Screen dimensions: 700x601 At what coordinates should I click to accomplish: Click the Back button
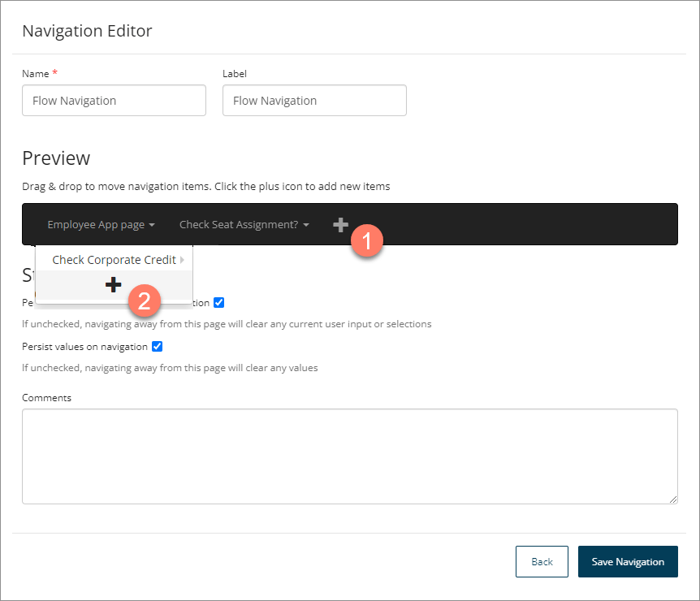542,561
